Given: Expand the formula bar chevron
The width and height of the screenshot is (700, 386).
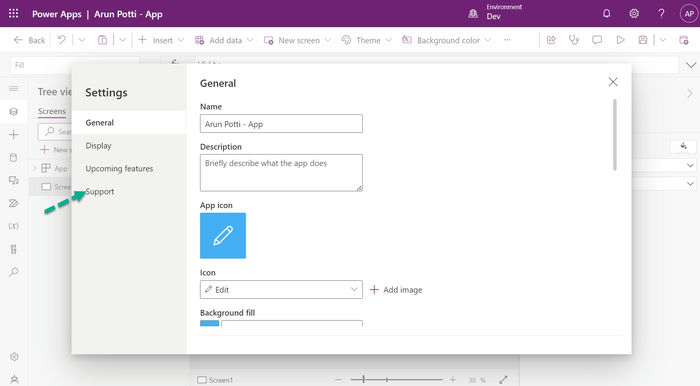Looking at the screenshot, I should (x=691, y=65).
